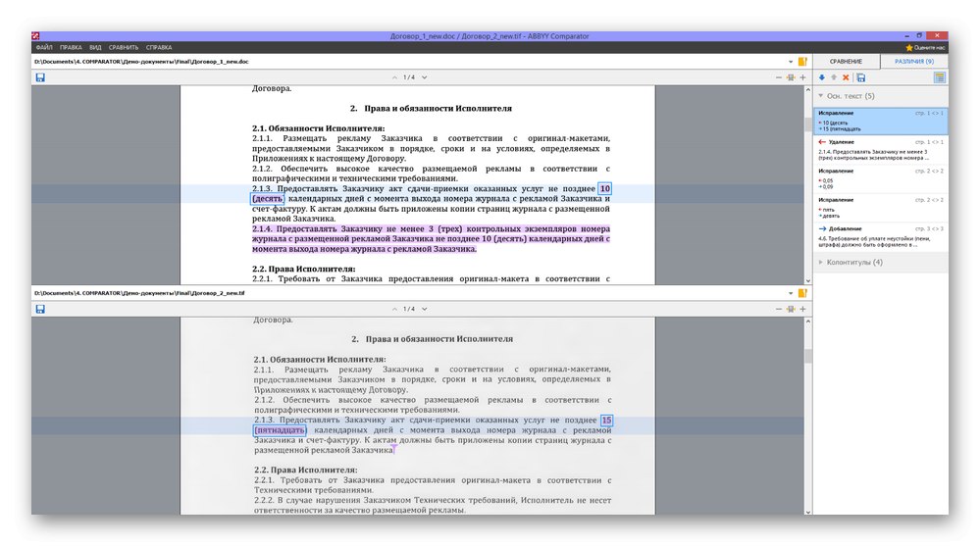Jump to next difference with blue down arrow
The image size is (980, 546).
[x=822, y=77]
